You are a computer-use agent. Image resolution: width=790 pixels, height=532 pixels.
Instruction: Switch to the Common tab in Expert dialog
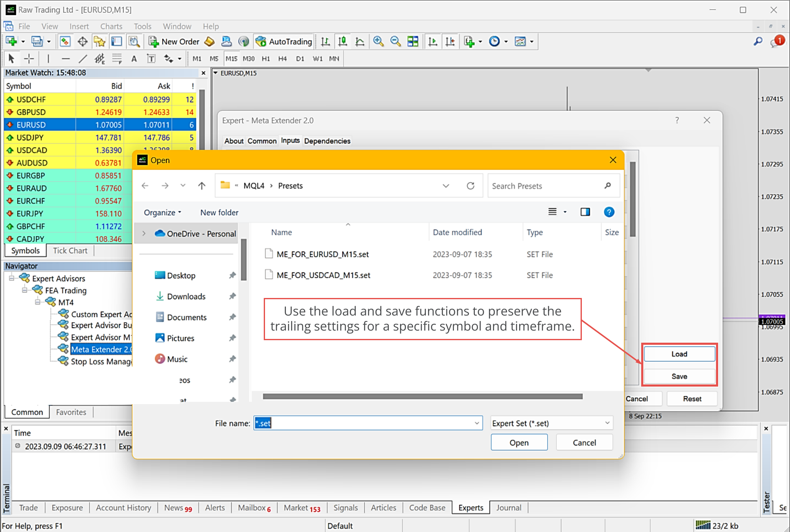pos(262,141)
